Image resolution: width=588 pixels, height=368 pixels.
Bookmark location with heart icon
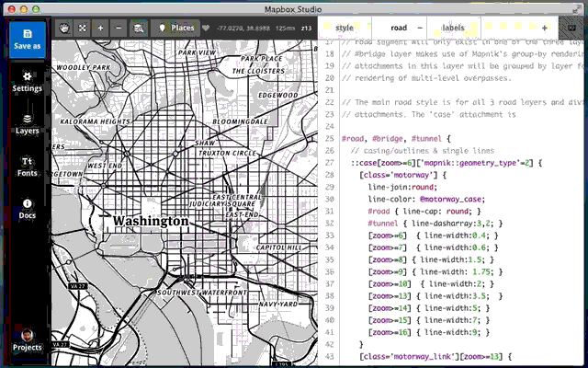206,28
